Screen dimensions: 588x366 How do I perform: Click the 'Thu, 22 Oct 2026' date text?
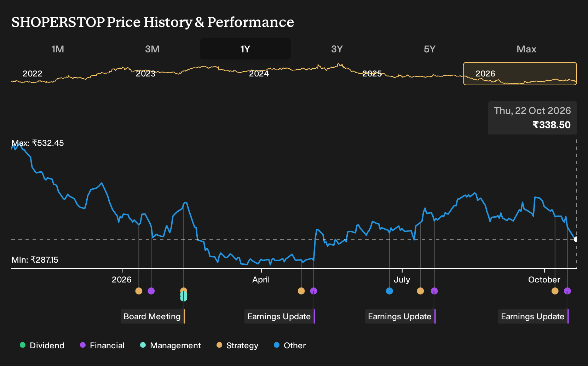tap(532, 111)
